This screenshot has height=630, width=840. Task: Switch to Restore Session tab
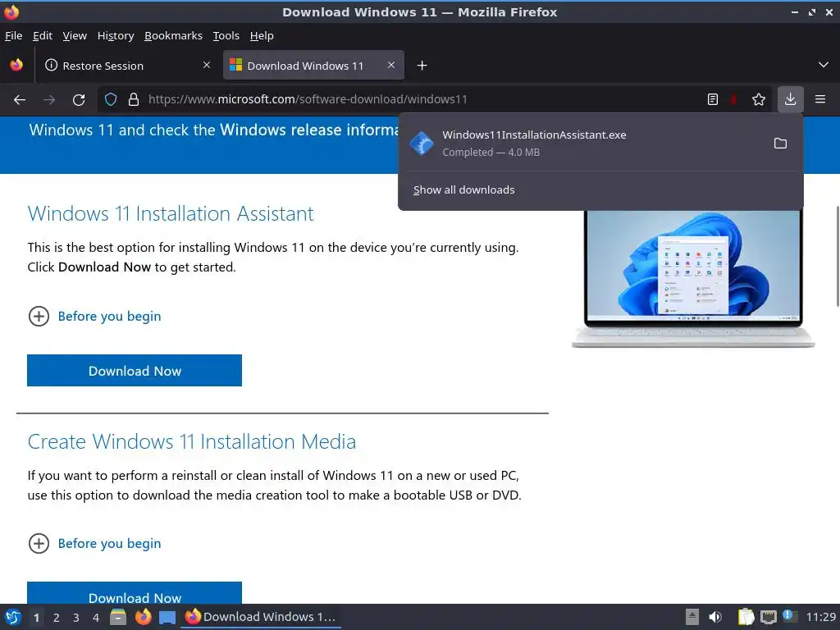(129, 66)
